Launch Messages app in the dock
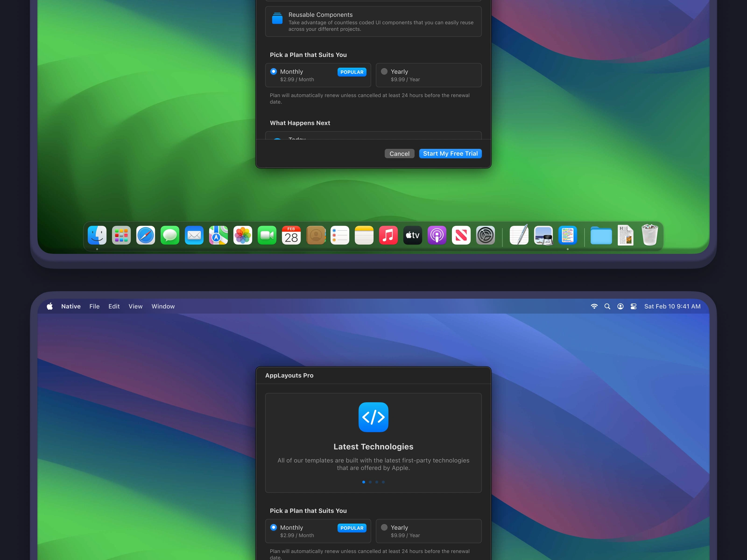Screen dimensions: 747x560 (x=170, y=235)
